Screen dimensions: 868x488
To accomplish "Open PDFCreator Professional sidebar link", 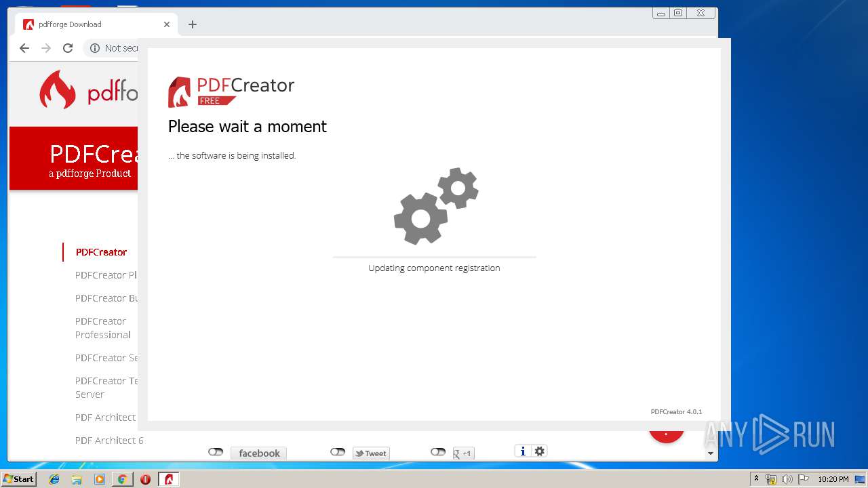I will (103, 328).
